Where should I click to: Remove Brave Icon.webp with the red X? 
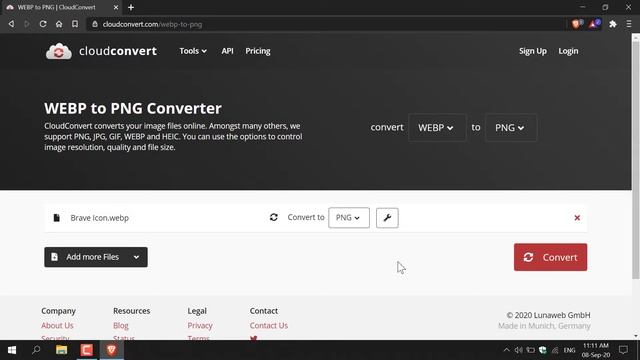(577, 218)
